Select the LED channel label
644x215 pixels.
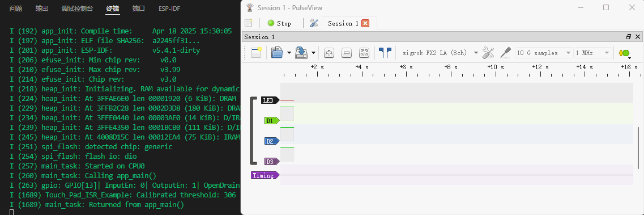click(x=270, y=100)
